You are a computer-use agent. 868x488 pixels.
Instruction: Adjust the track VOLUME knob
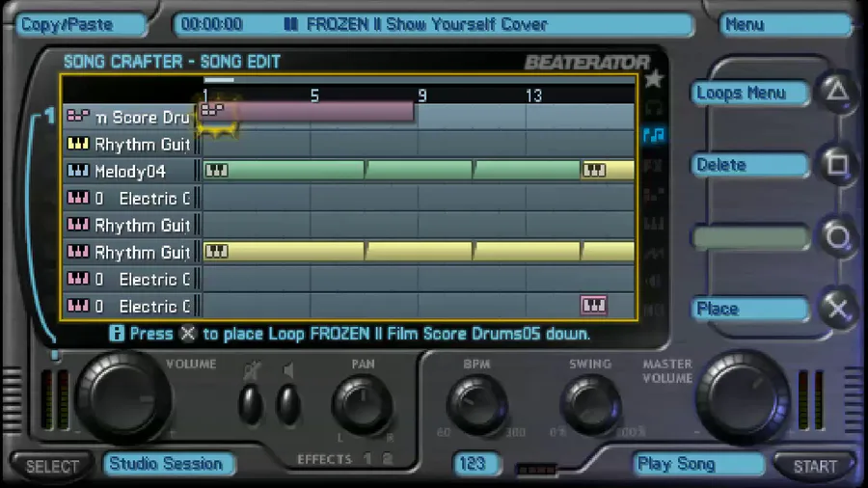pos(122,396)
